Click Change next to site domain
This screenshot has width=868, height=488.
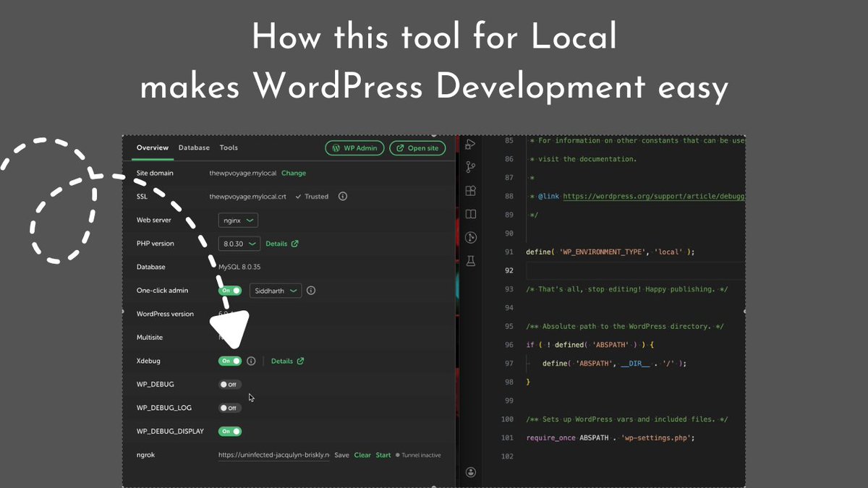pyautogui.click(x=294, y=173)
